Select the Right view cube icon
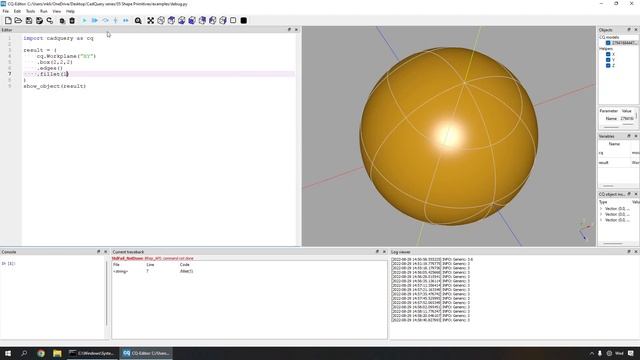 pos(223,20)
